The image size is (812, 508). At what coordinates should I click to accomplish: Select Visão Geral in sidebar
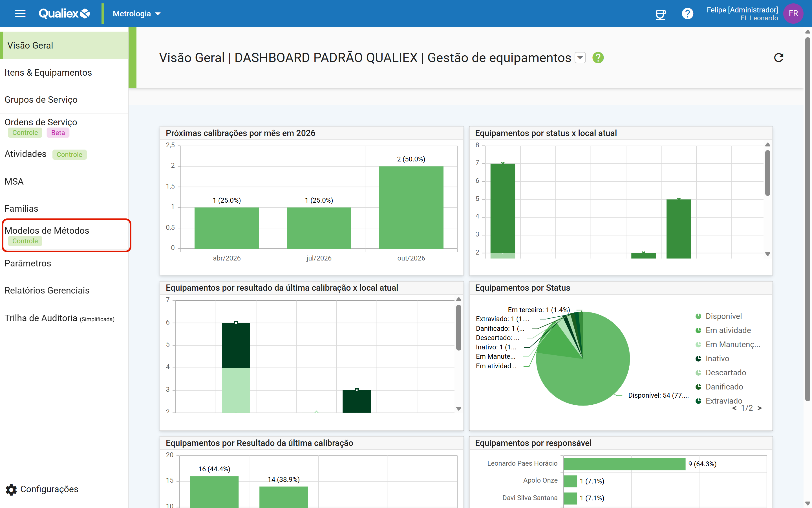click(64, 45)
